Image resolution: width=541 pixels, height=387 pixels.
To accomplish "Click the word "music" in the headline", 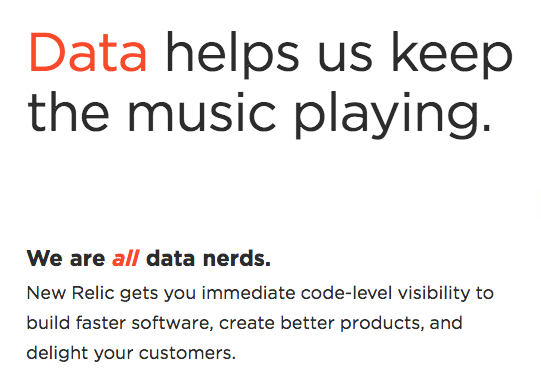I will tap(202, 112).
